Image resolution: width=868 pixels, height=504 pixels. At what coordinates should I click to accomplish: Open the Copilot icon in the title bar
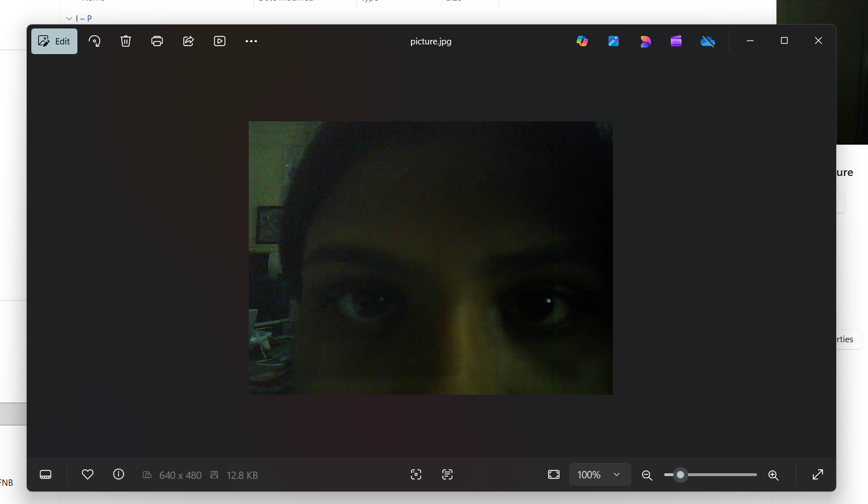point(582,40)
